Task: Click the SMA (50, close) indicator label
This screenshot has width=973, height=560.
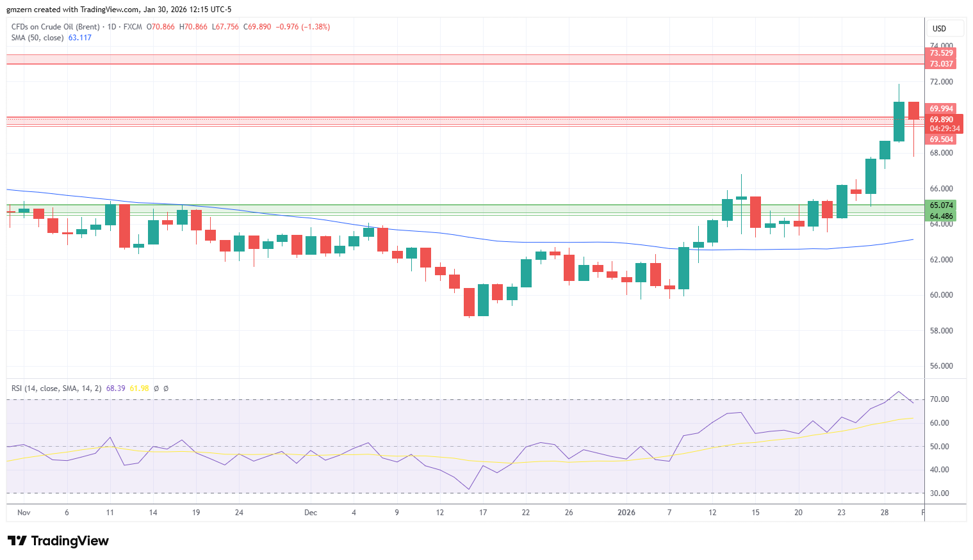Action: click(x=37, y=38)
